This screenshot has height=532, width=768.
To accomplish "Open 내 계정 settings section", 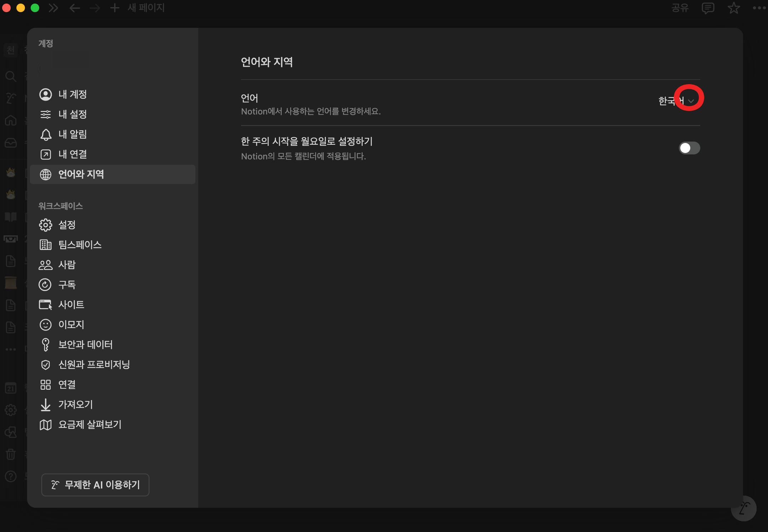I will [73, 94].
